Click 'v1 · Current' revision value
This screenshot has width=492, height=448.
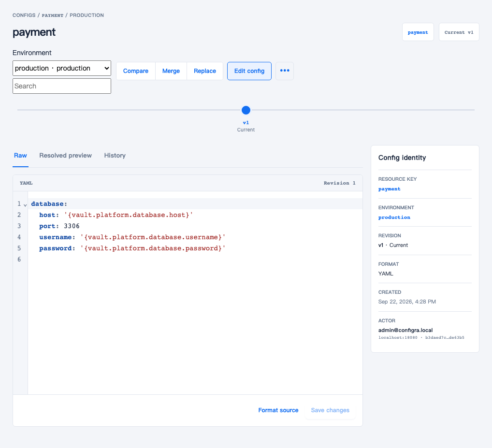(393, 245)
